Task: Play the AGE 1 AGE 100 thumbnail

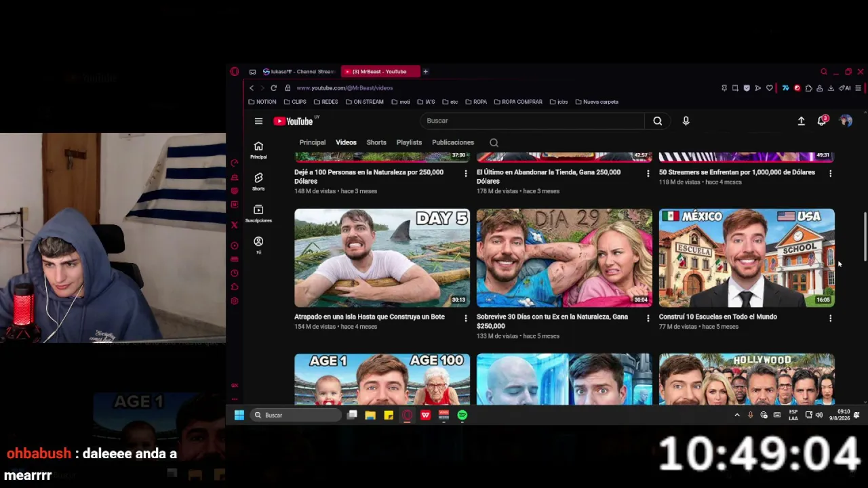Action: pos(382,379)
